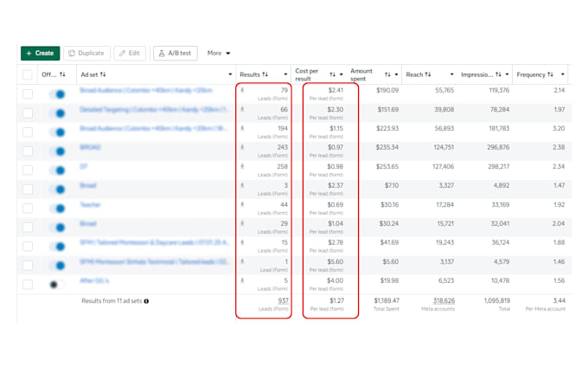Open the Reach column dropdown arrow
This screenshot has height=366, width=588.
tap(452, 74)
